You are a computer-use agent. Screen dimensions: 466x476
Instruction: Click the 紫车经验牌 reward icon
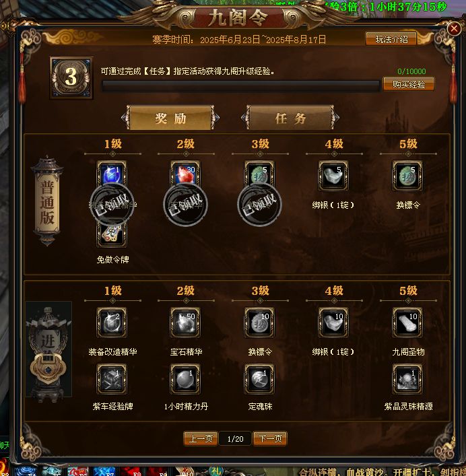pyautogui.click(x=112, y=379)
